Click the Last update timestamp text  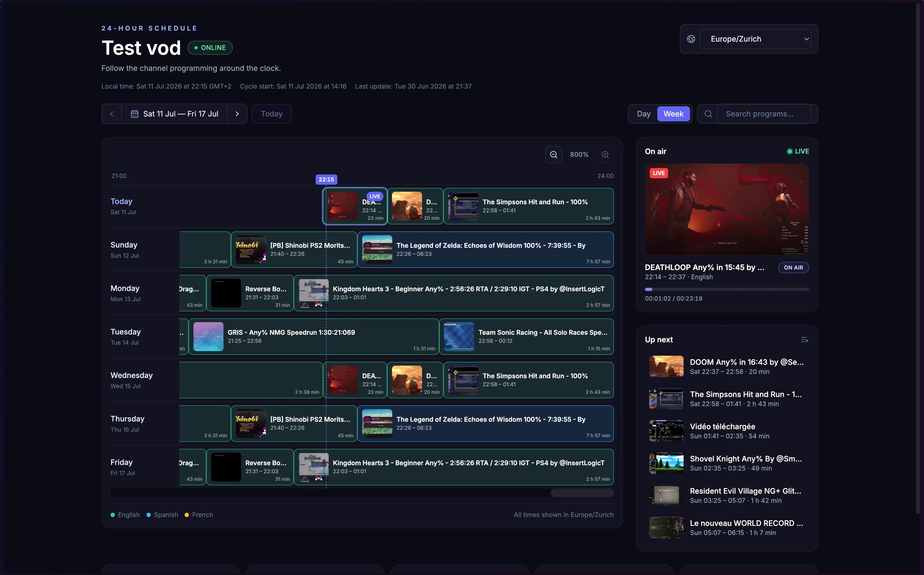click(x=413, y=86)
